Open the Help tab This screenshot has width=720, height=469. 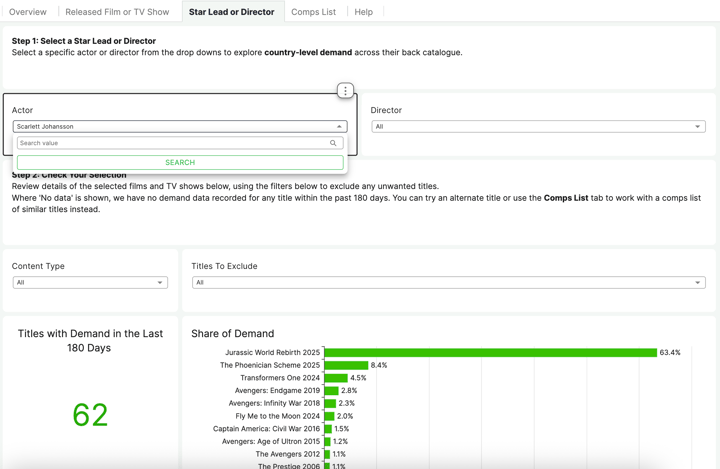click(x=363, y=12)
